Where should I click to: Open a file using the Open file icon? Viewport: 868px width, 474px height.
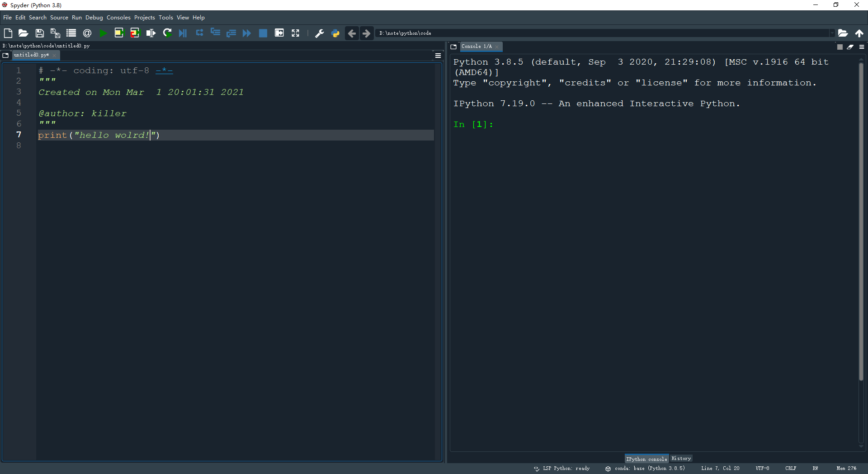24,33
